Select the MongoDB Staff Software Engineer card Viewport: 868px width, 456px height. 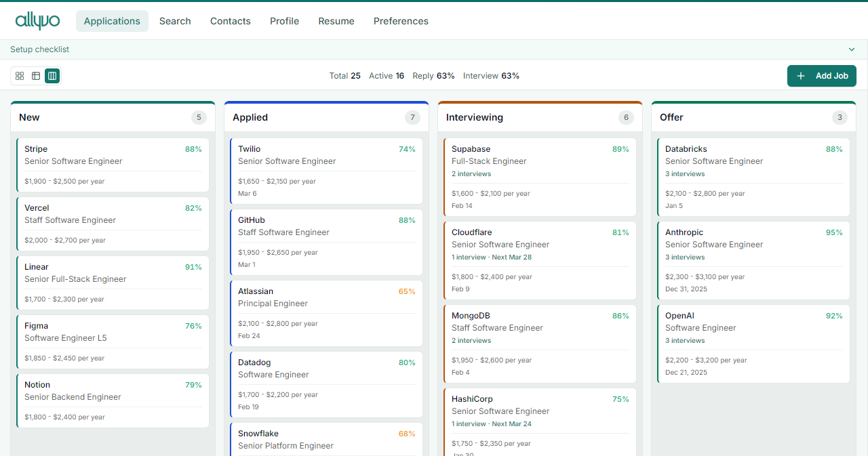pyautogui.click(x=540, y=344)
